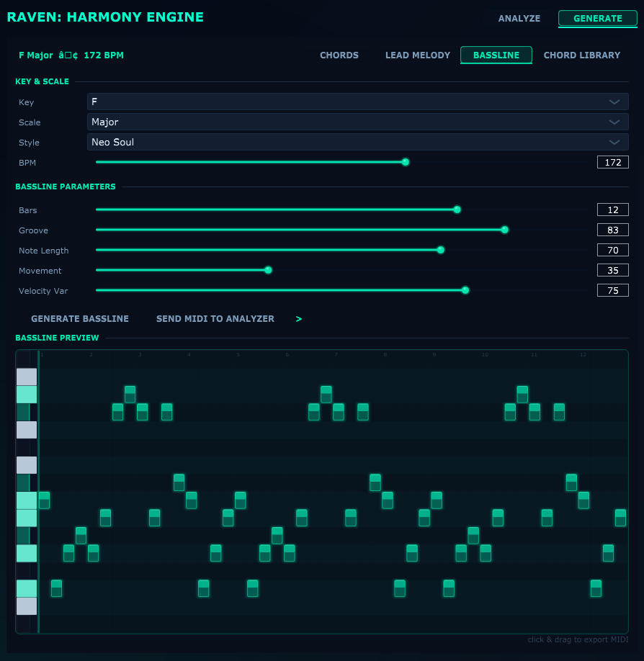Open the LEAD MELODY tab
Screen dimensions: 644x661
click(418, 55)
